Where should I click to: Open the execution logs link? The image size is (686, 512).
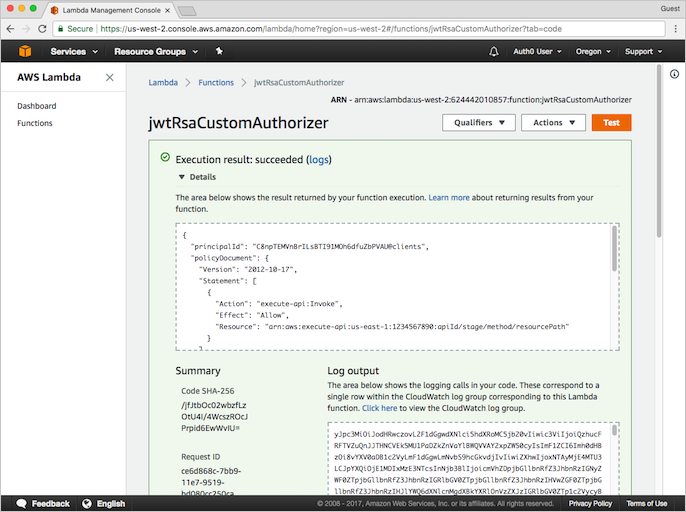318,160
